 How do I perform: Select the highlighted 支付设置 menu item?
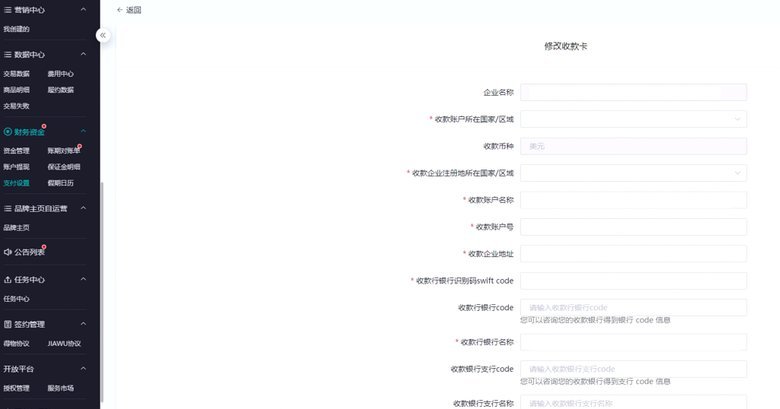[16, 183]
